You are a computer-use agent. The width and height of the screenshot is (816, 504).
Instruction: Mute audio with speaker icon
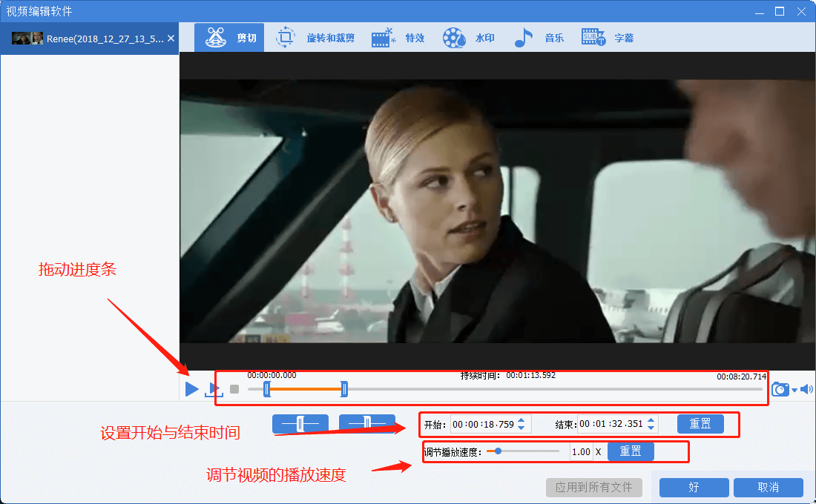click(806, 389)
